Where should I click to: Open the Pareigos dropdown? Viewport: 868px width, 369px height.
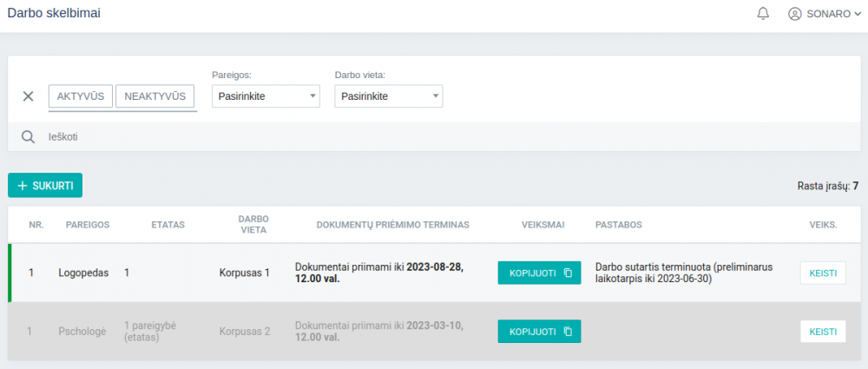[x=266, y=96]
